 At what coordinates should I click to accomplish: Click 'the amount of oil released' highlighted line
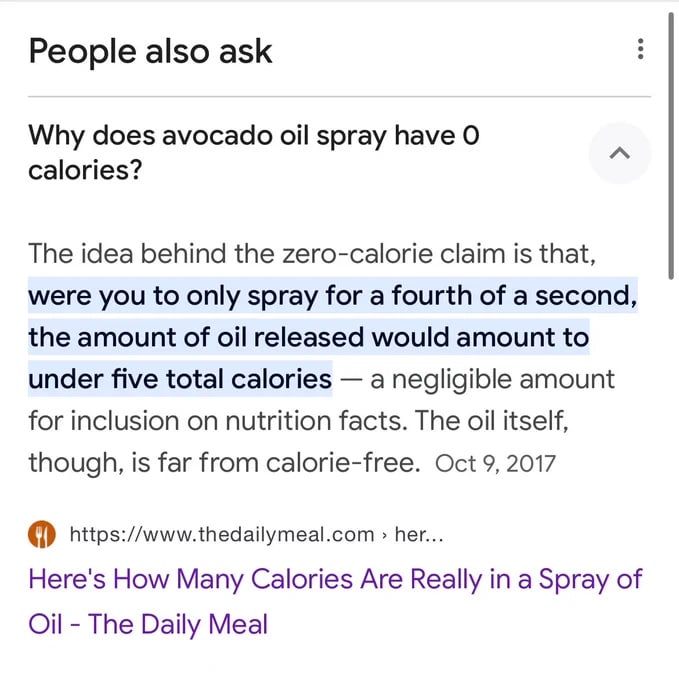308,337
